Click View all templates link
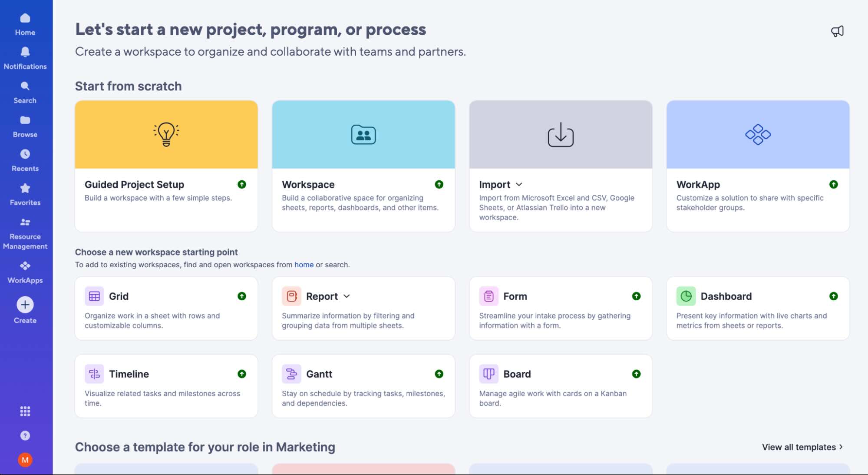 click(x=799, y=447)
